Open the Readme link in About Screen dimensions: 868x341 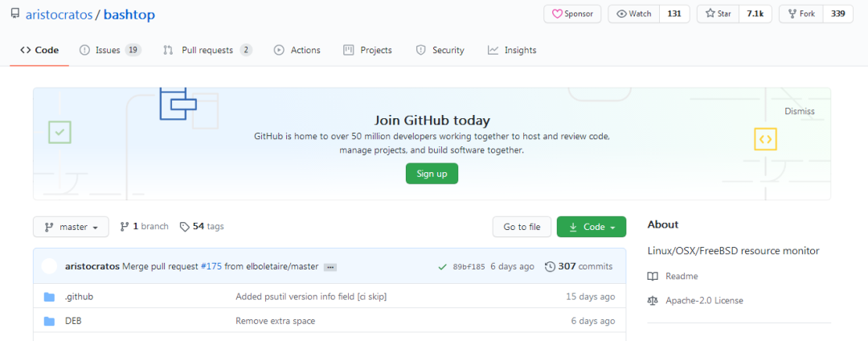tap(682, 276)
